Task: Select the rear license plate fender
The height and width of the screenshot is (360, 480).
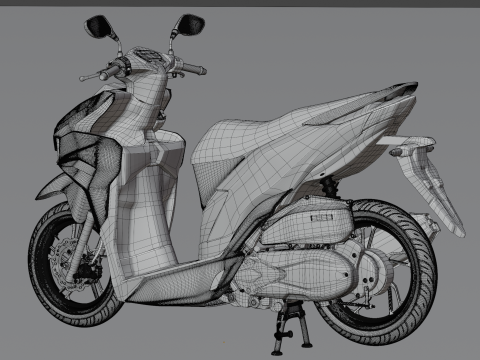Action: 430,187
